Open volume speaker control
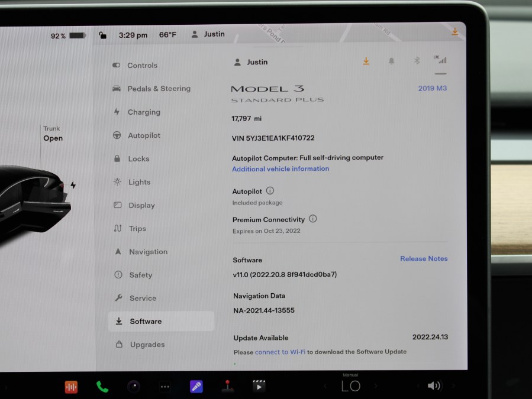 (x=434, y=385)
